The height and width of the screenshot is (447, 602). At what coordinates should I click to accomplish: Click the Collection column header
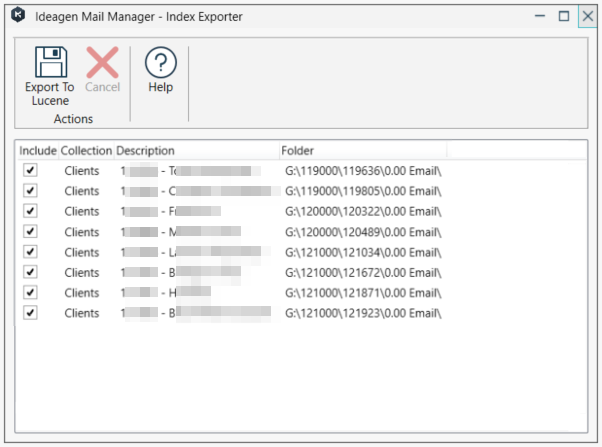tap(86, 150)
